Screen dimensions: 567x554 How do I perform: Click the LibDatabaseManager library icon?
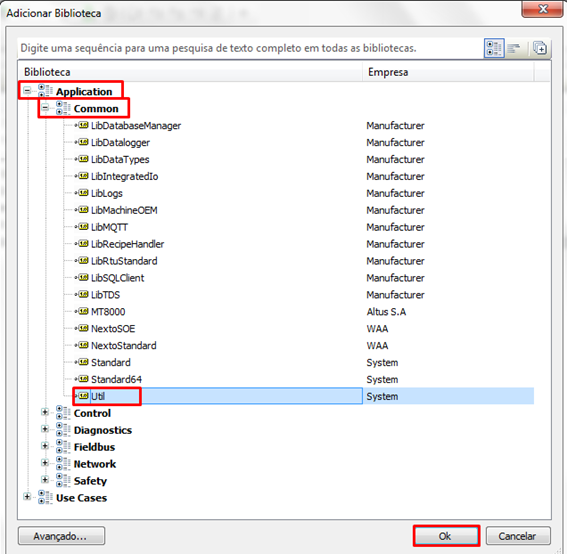pos(82,125)
